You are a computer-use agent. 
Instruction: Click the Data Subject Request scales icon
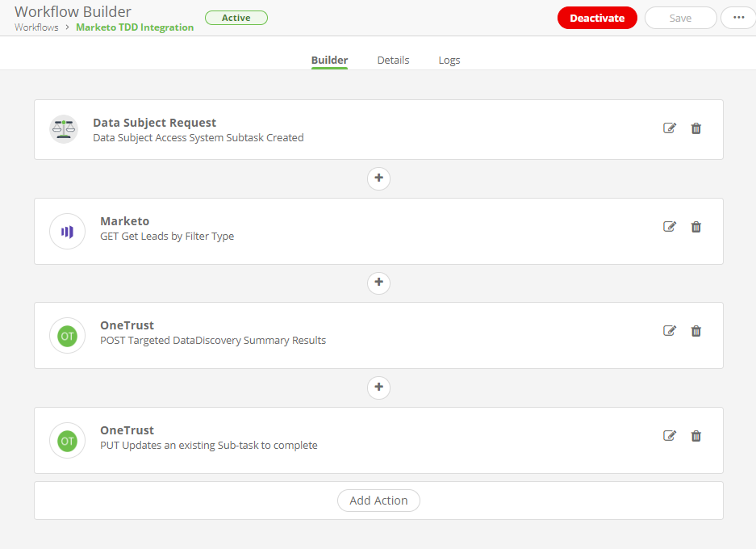point(64,129)
